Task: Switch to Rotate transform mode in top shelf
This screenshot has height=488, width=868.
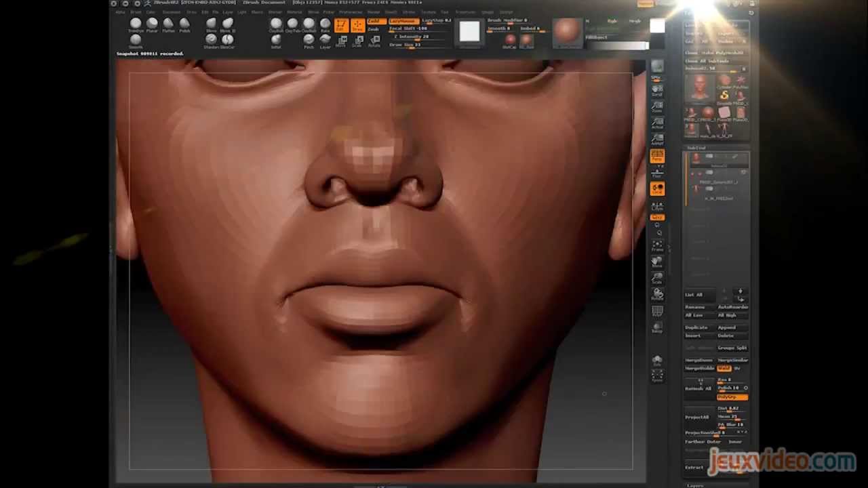Action: tap(374, 41)
